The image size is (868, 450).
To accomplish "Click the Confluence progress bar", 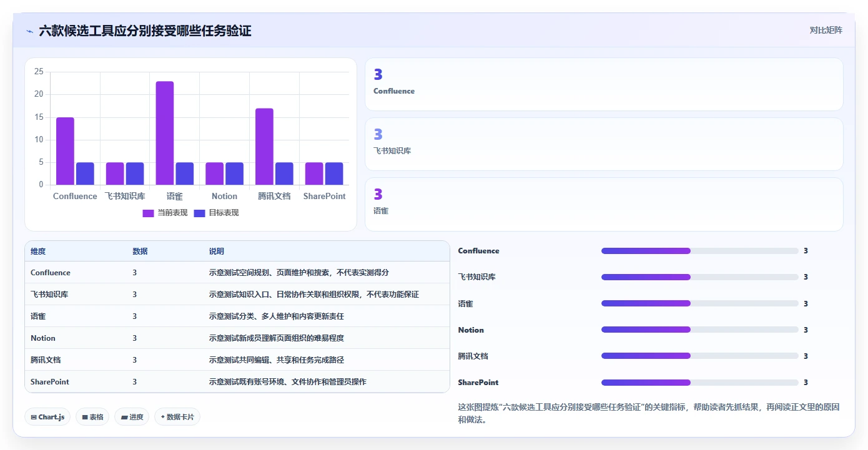I will pos(699,251).
